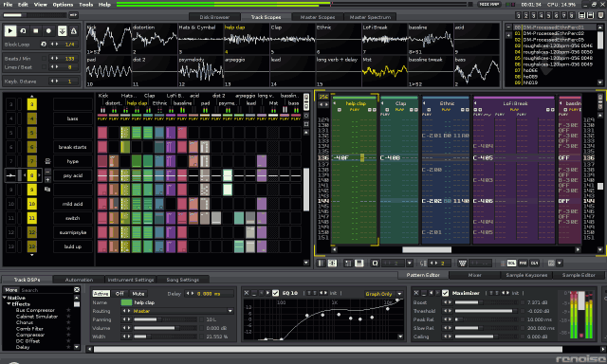
Task: Select Bus Compressor effect
Action: pyautogui.click(x=35, y=310)
